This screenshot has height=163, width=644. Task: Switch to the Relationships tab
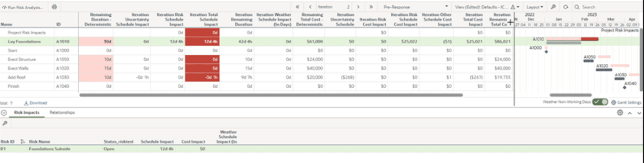click(62, 112)
